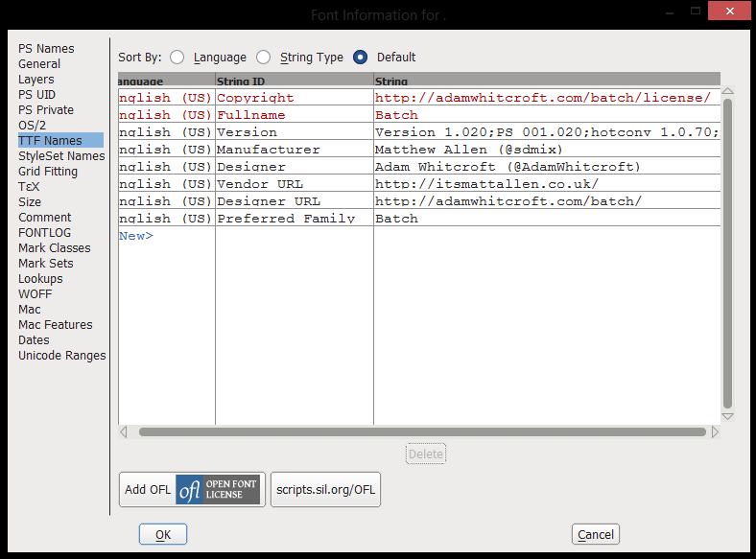Select the Preferred Family string ID cell
This screenshot has height=559, width=756.
pyautogui.click(x=295, y=219)
